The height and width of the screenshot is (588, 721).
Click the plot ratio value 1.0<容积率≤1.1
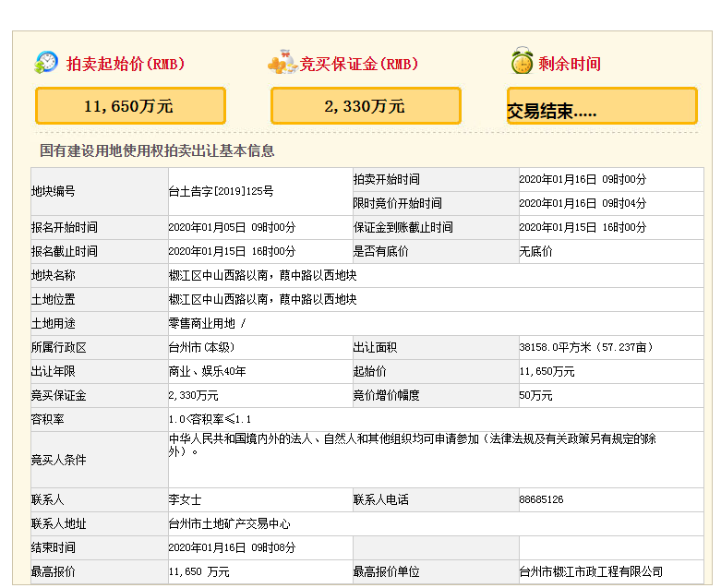[x=210, y=419]
